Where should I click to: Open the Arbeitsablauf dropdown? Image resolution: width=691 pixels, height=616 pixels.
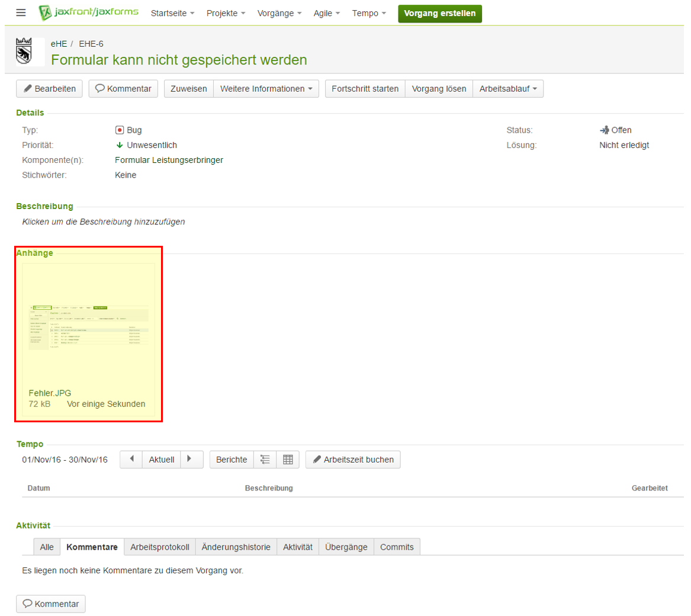(507, 89)
